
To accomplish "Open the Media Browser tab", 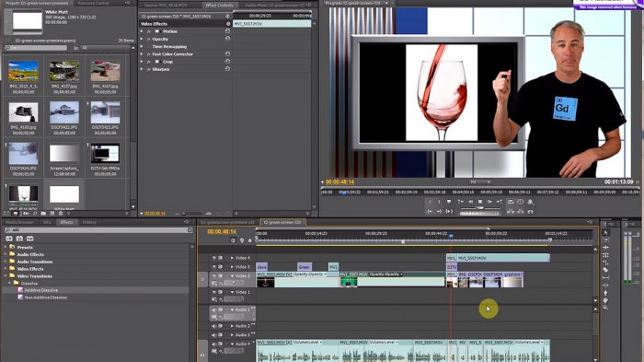I will 19,222.
